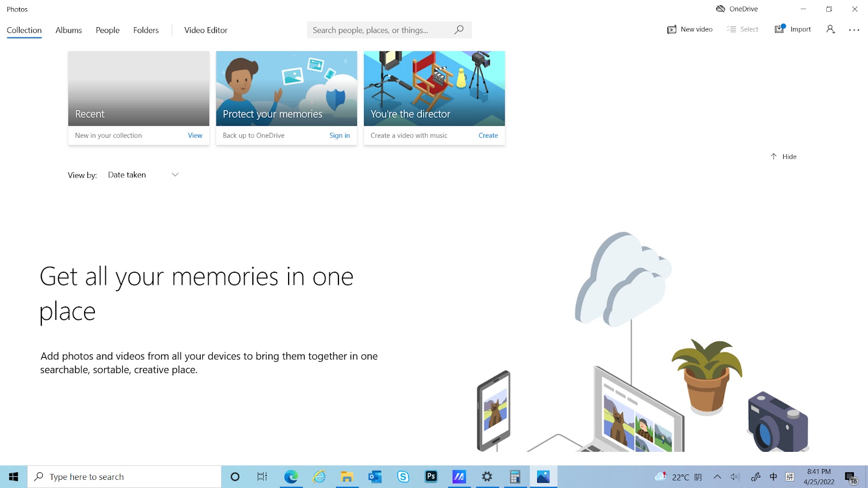This screenshot has width=868, height=488.
Task: Click the Hide up-arrow button
Action: pos(783,156)
